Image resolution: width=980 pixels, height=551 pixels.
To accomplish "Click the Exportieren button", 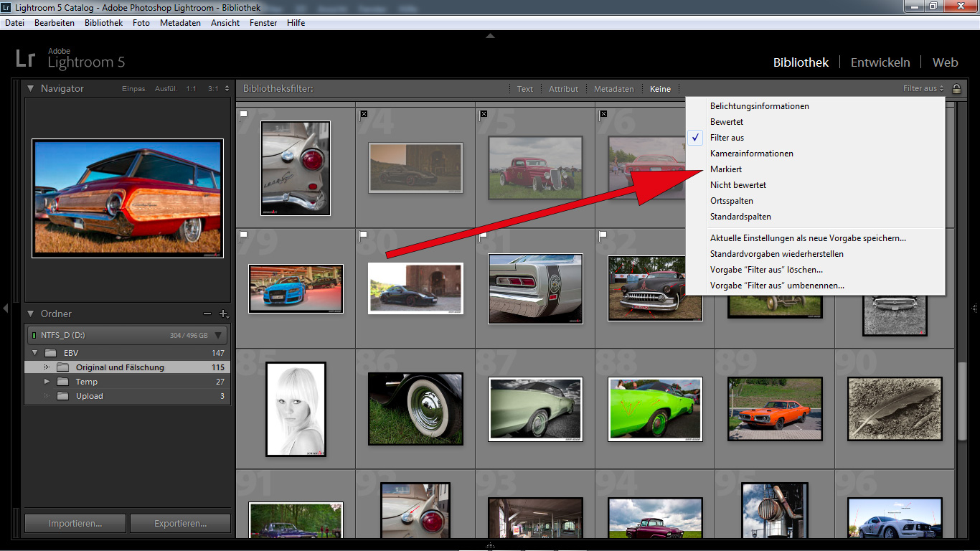I will point(180,523).
